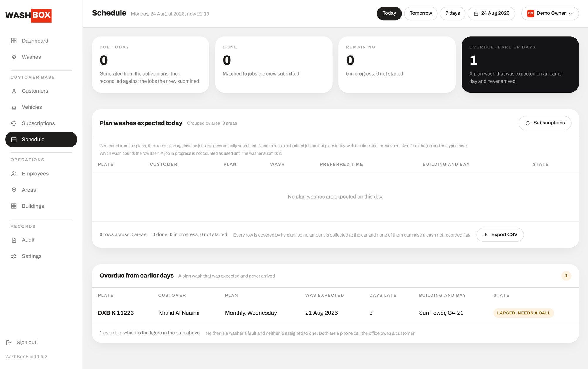Select the Today view
Image resolution: width=588 pixels, height=369 pixels.
point(389,14)
